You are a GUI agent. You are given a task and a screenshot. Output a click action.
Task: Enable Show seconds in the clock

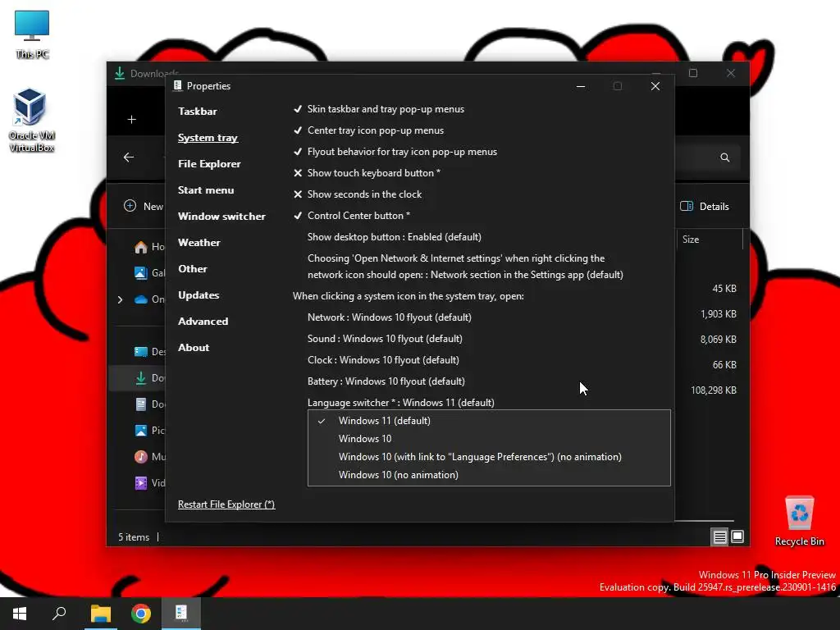(358, 194)
